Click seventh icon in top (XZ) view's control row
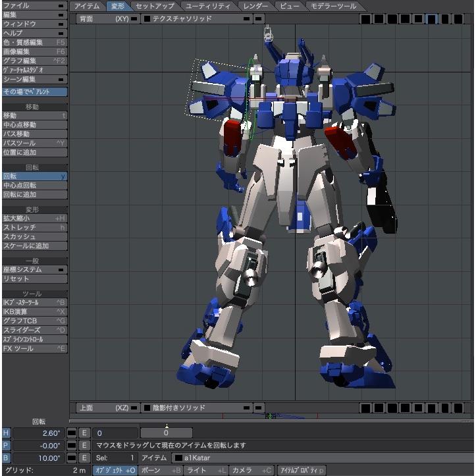This screenshot has height=476, width=476. (445, 408)
